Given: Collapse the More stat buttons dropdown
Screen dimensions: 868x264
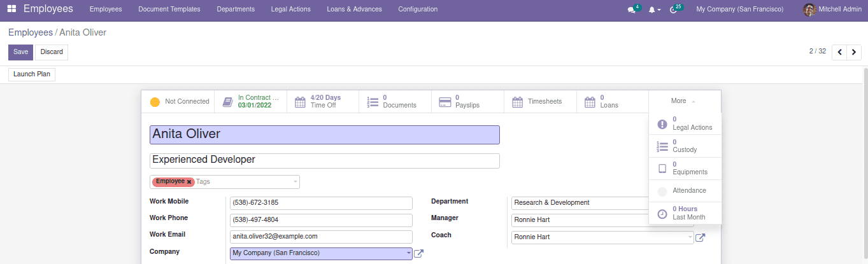Looking at the screenshot, I should point(684,101).
